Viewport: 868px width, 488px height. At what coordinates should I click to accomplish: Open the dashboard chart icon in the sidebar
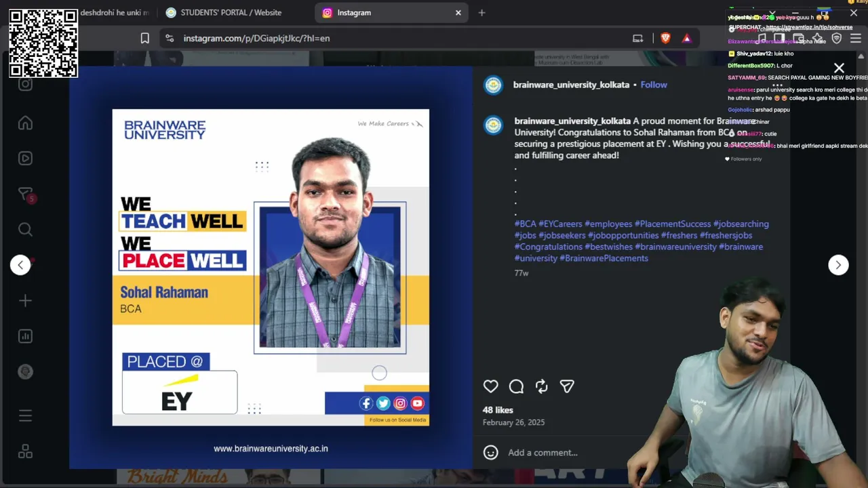pyautogui.click(x=25, y=336)
